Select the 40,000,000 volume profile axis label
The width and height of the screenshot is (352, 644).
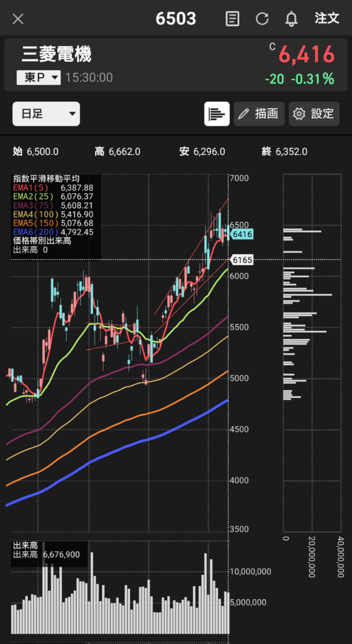coord(341,556)
